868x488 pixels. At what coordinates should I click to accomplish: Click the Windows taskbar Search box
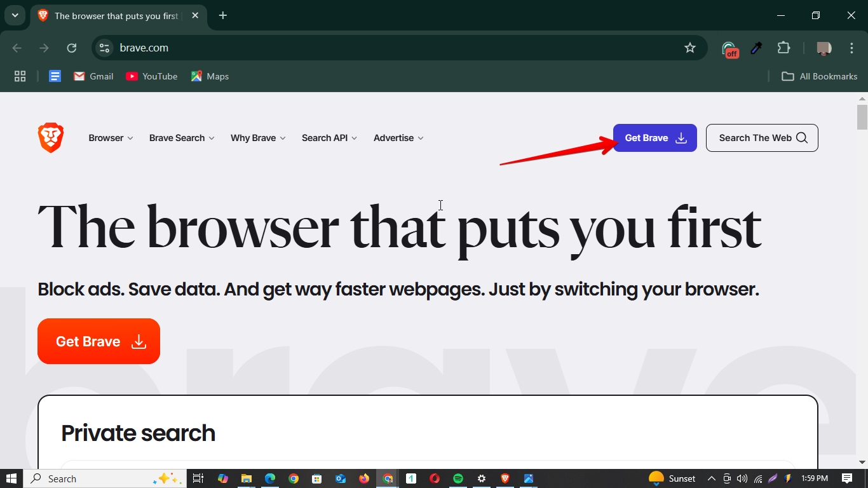tap(105, 478)
